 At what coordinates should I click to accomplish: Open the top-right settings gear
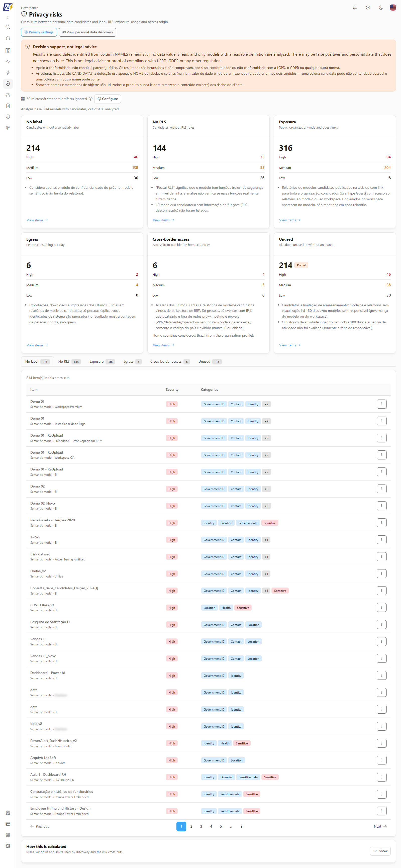pos(368,8)
